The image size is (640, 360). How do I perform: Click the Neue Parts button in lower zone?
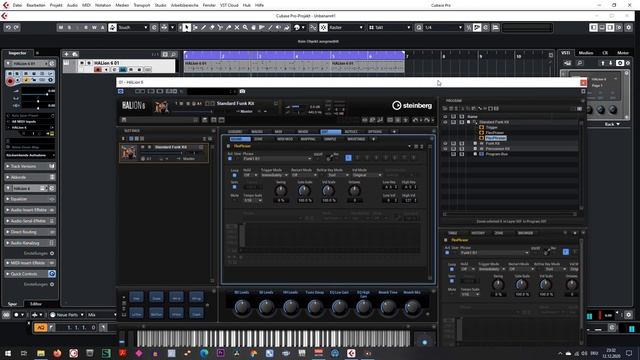coord(67,315)
